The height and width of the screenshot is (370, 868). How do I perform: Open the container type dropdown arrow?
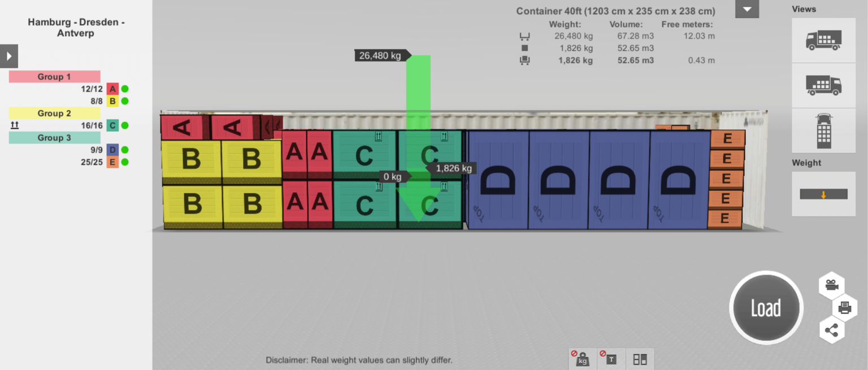747,9
